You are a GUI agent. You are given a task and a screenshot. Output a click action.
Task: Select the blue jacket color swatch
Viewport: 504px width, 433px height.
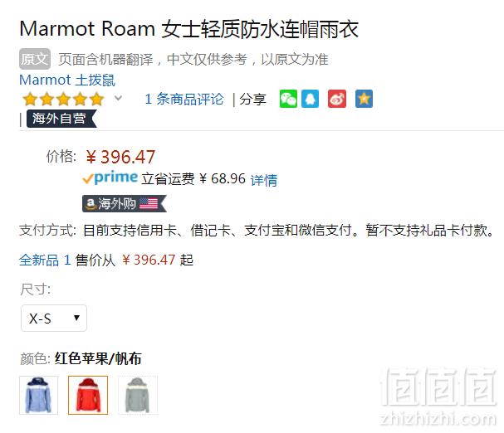pyautogui.click(x=38, y=395)
